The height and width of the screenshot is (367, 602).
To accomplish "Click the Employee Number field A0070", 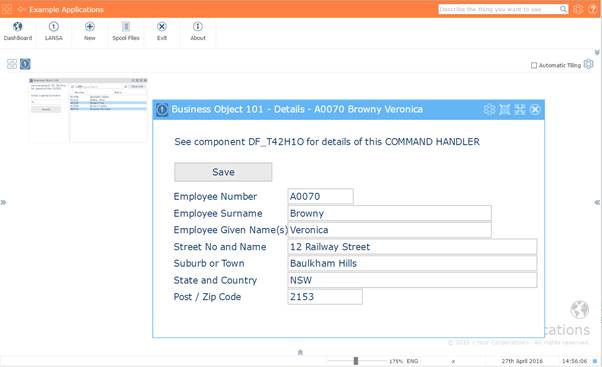I will click(x=320, y=196).
